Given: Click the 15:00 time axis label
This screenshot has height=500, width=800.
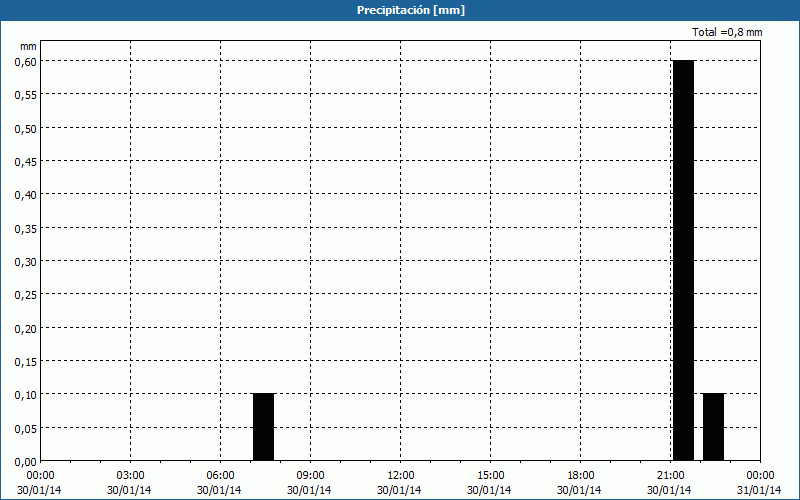Looking at the screenshot, I should tap(490, 476).
